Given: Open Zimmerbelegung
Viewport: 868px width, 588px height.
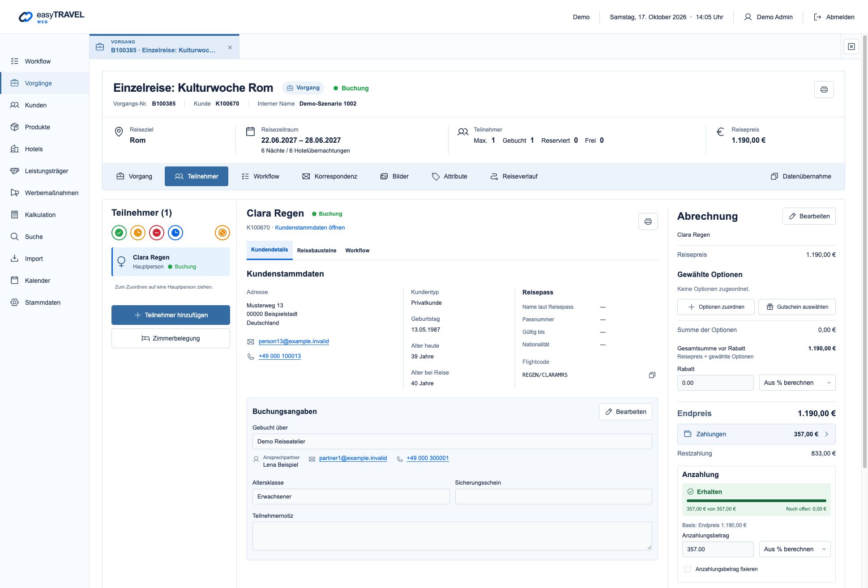Looking at the screenshot, I should pos(171,338).
